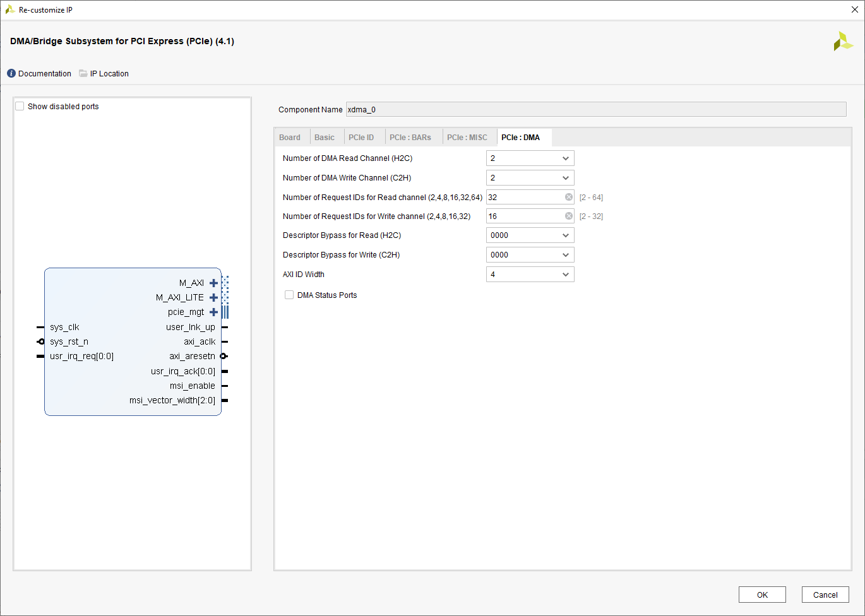The height and width of the screenshot is (616, 865).
Task: Expand the M_AXI port plus icon
Action: (213, 283)
